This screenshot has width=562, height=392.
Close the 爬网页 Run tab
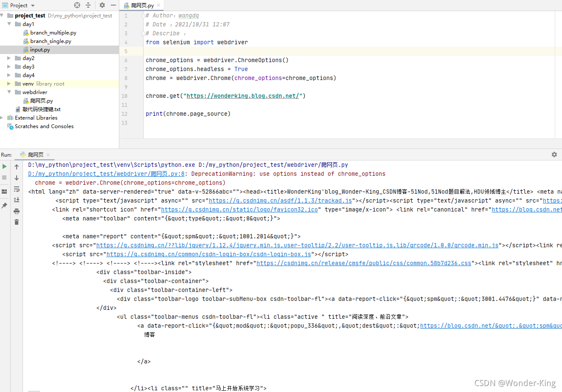[x=48, y=155]
